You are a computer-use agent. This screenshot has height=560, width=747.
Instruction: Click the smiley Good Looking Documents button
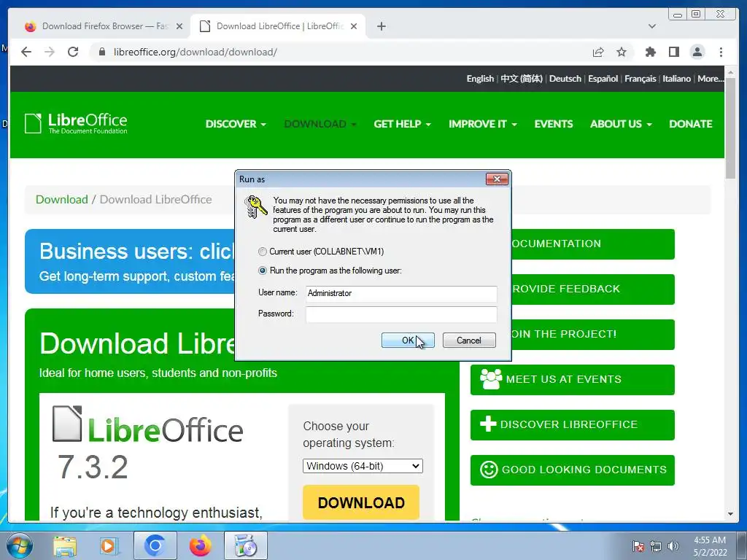pos(572,470)
